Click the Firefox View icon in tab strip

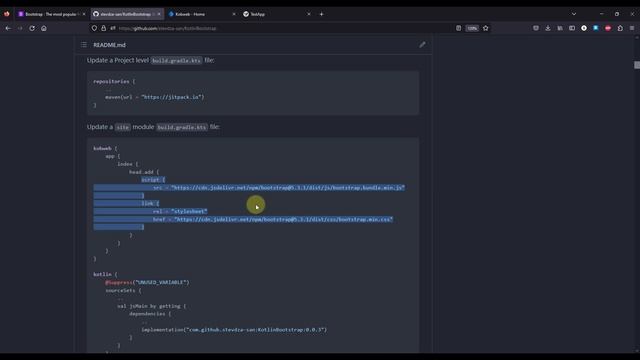tap(7, 14)
